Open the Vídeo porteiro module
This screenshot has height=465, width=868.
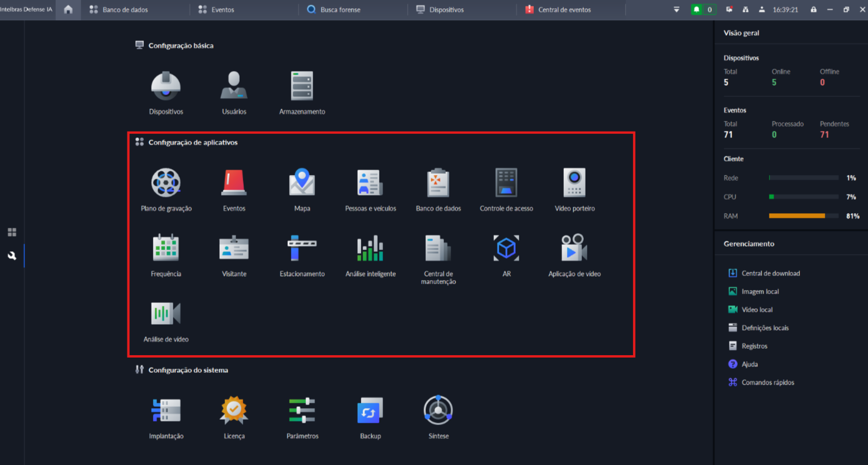tap(574, 183)
